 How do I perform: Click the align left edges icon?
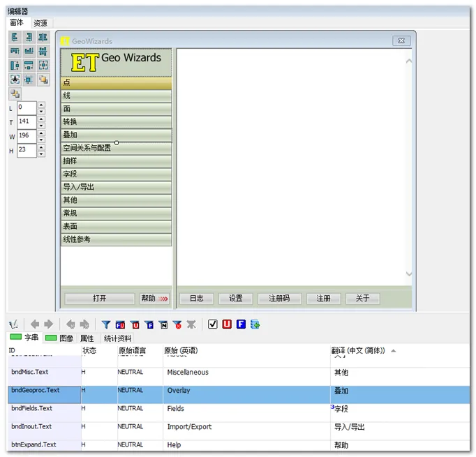[15, 37]
